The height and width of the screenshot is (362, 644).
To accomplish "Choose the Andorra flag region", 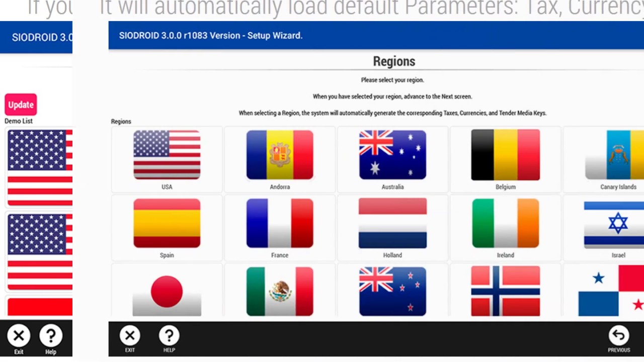I will pos(280,154).
